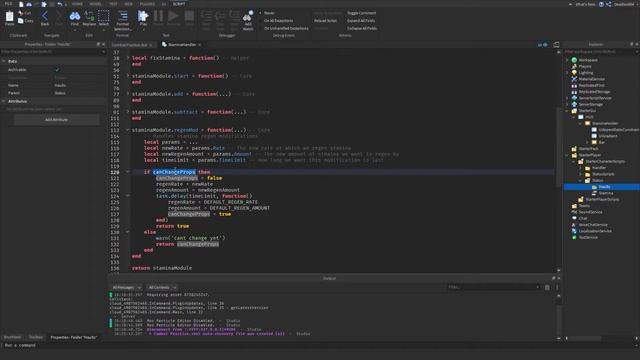Viewport: 640px width, 360px height.
Task: Click Toggle Comment in Actions group
Action: [361, 13]
